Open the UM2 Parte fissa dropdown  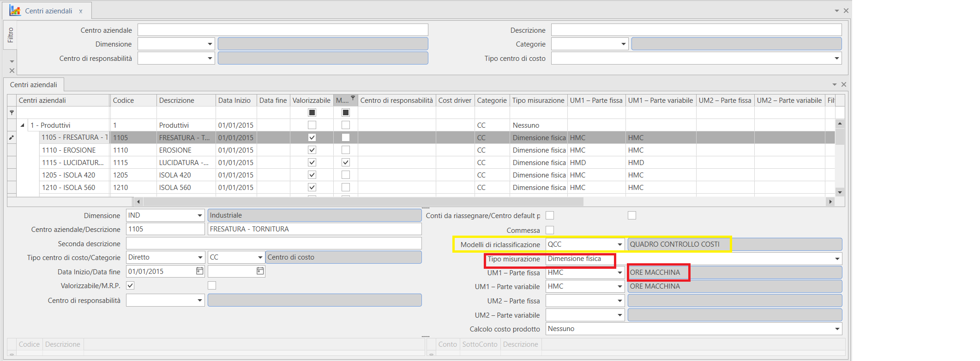[620, 301]
